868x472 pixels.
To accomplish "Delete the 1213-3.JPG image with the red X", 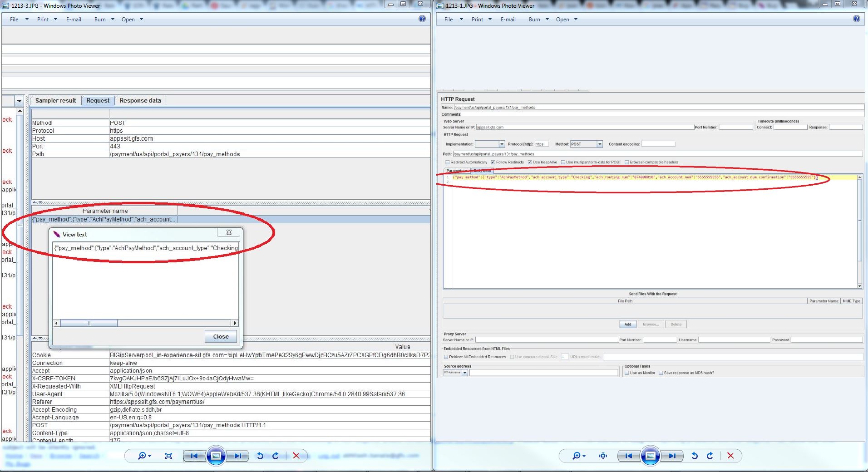I will [x=296, y=456].
